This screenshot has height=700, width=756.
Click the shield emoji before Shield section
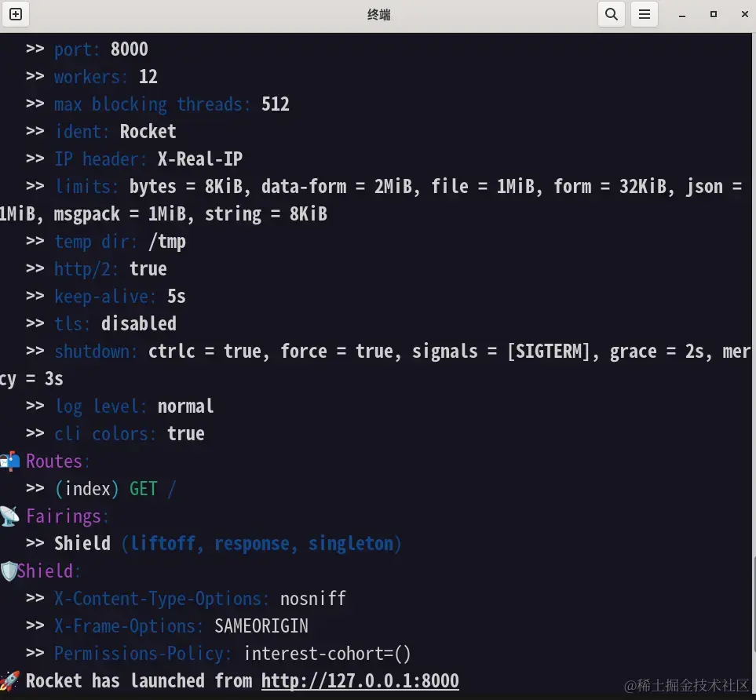tap(8, 571)
